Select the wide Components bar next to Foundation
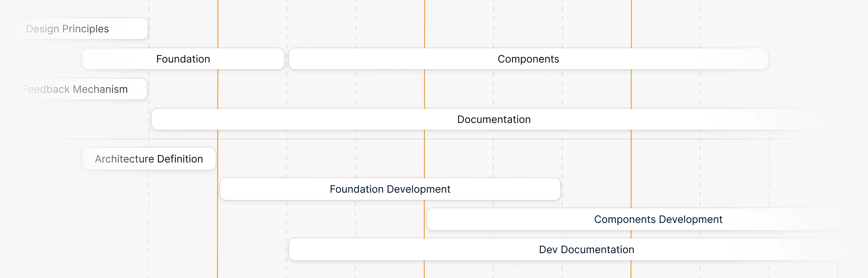Viewport: 868px width, 278px height. (528, 59)
